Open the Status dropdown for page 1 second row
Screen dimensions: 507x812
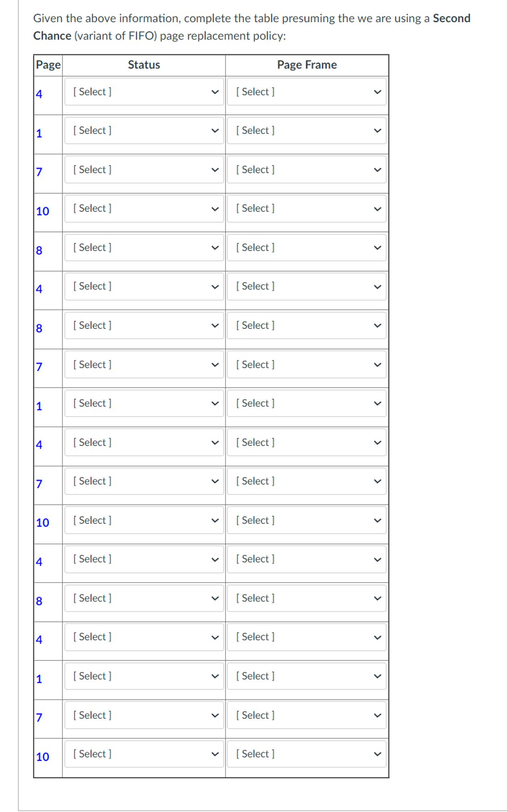(144, 130)
